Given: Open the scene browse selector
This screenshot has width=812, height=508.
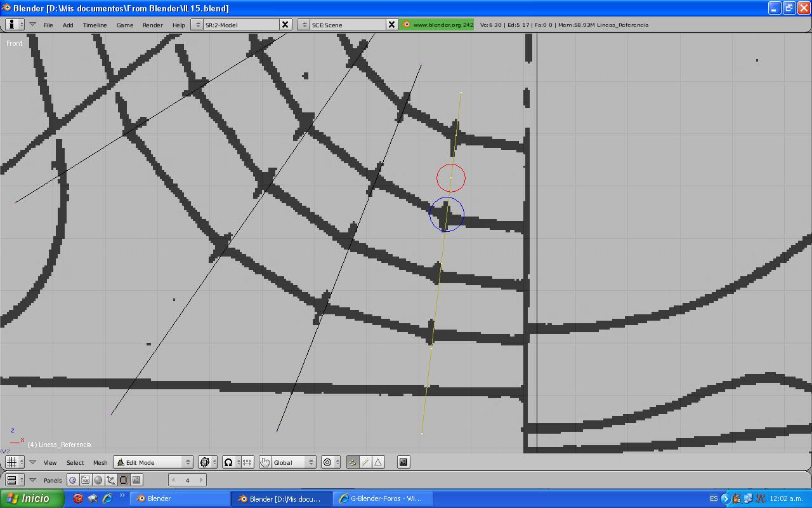Looking at the screenshot, I should coord(304,25).
